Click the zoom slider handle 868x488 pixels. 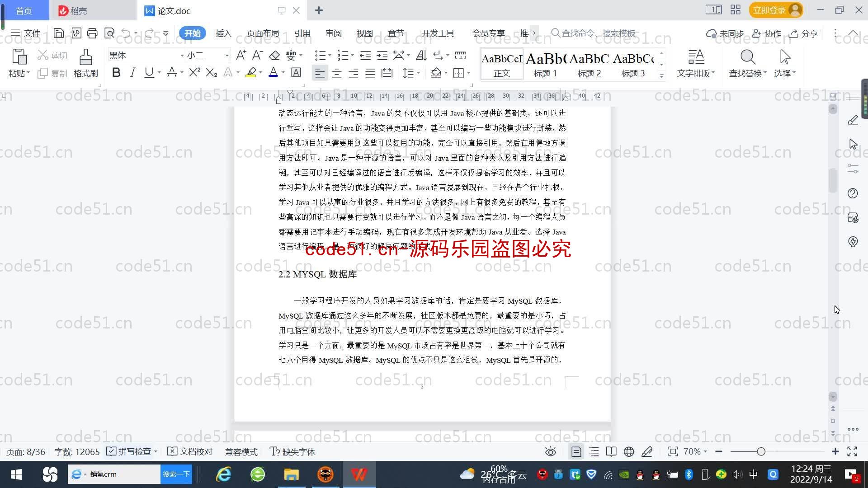[761, 451]
